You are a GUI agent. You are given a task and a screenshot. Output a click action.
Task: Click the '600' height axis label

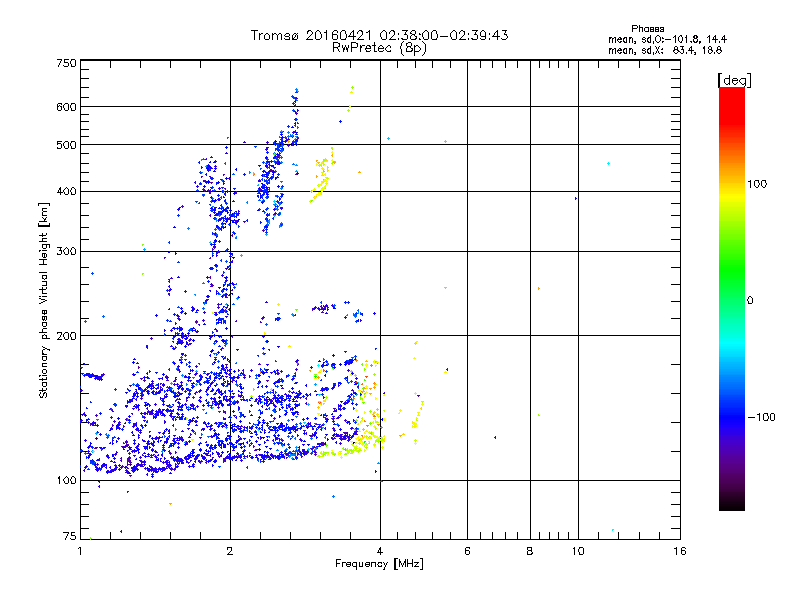pos(66,107)
